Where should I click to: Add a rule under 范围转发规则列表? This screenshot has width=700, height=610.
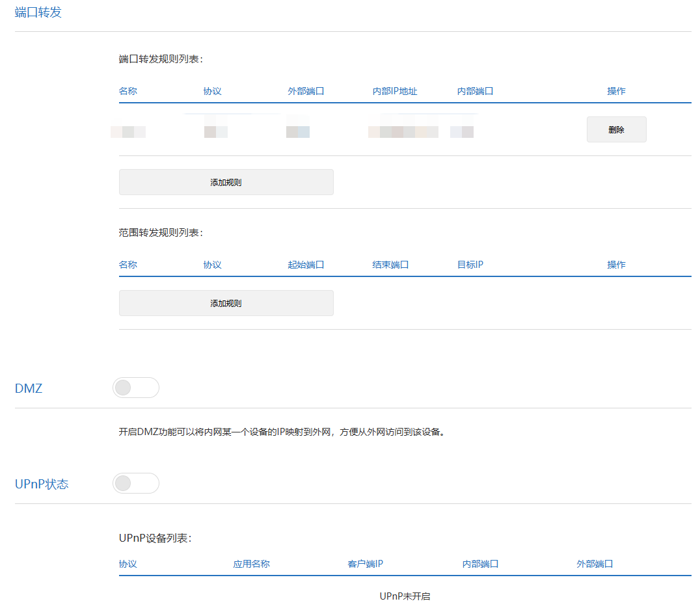pos(226,303)
